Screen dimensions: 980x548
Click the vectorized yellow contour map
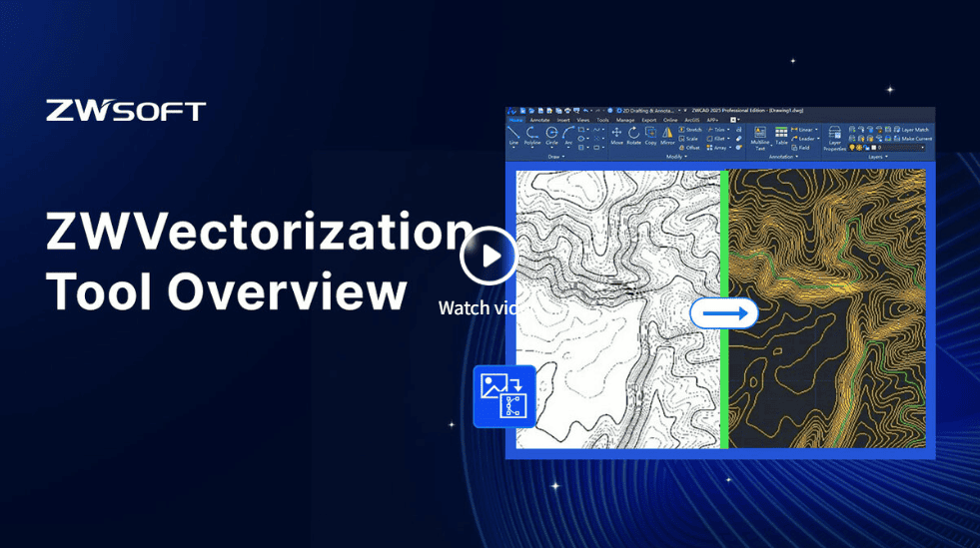point(827,309)
